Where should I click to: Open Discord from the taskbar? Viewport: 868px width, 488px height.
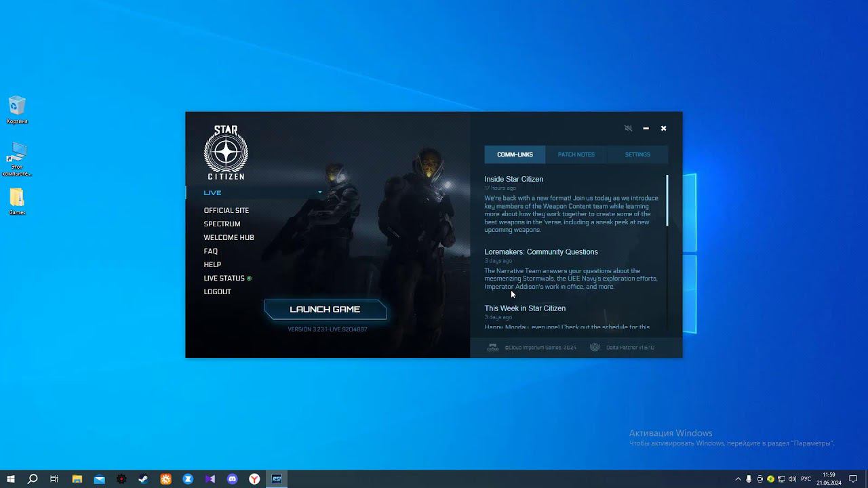click(233, 479)
